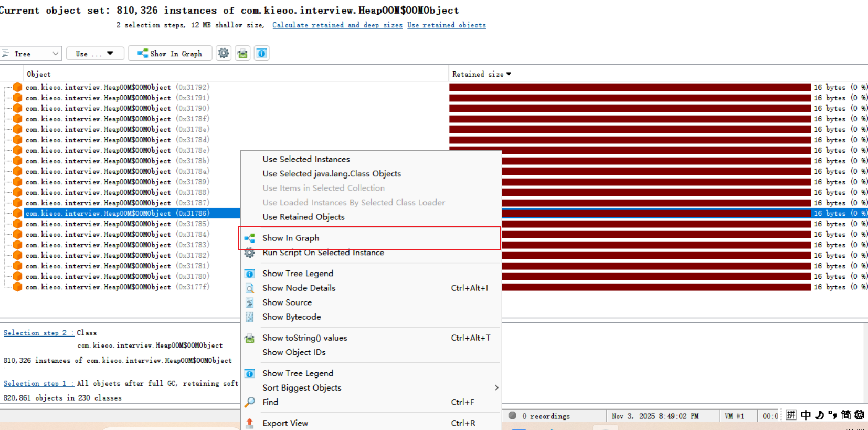Click Show Source in the context menu
The width and height of the screenshot is (868, 430).
coord(287,302)
